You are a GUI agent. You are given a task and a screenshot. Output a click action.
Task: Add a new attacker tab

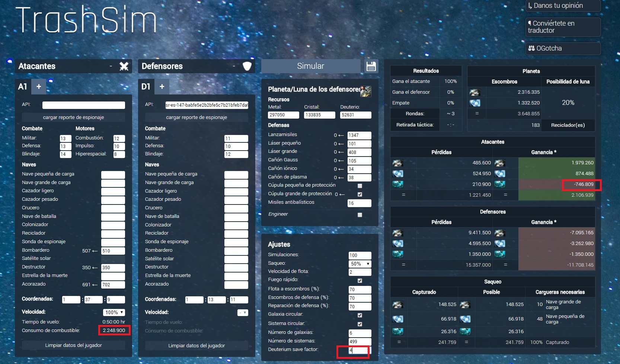(39, 87)
